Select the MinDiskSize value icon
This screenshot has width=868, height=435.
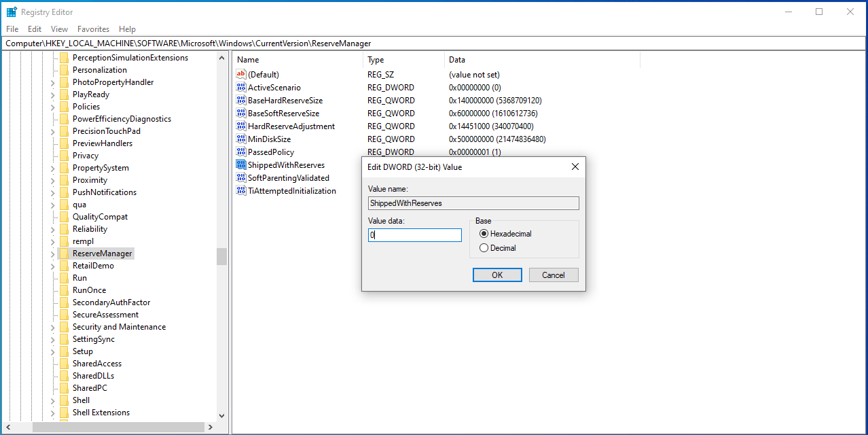(x=240, y=139)
